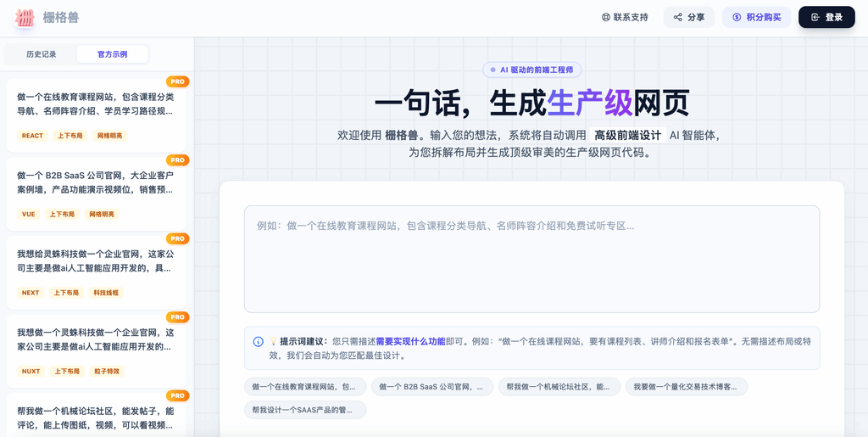Click the PRO badge on 机械论坛社区 card

click(178, 396)
